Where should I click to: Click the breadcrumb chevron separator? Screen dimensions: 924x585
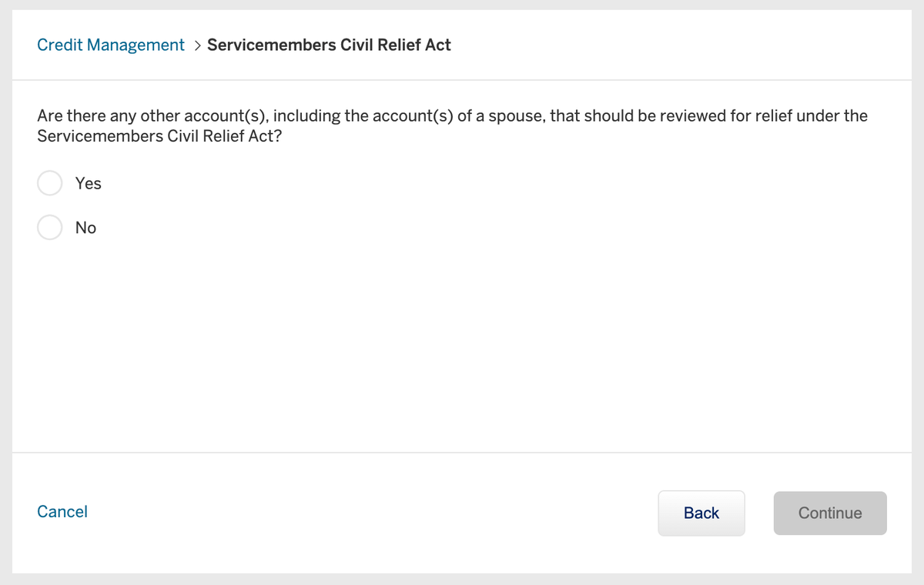pos(197,45)
